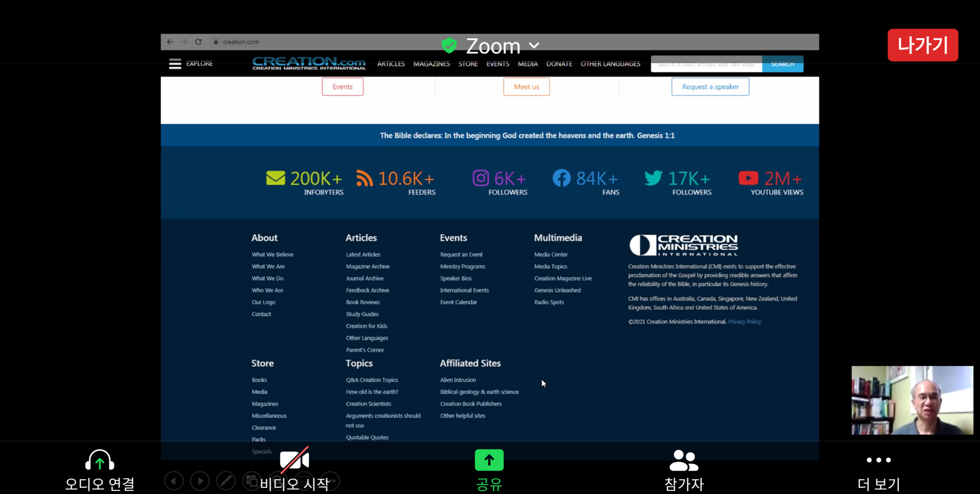This screenshot has width=980, height=494.
Task: Open the OTHER LANGUAGES nav menu
Action: [610, 64]
